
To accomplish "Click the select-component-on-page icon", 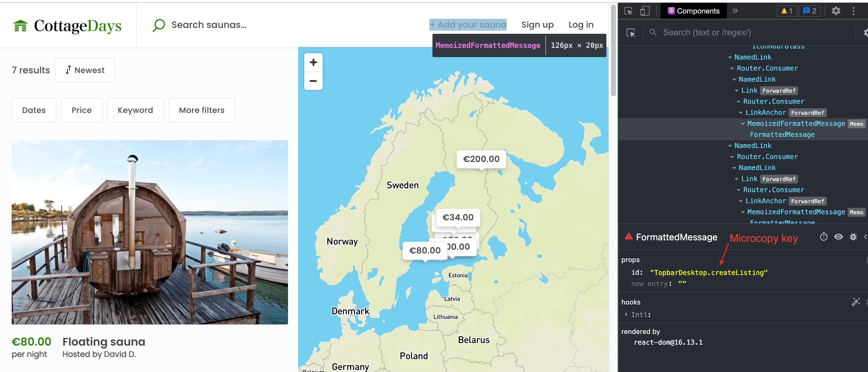I will pos(630,33).
